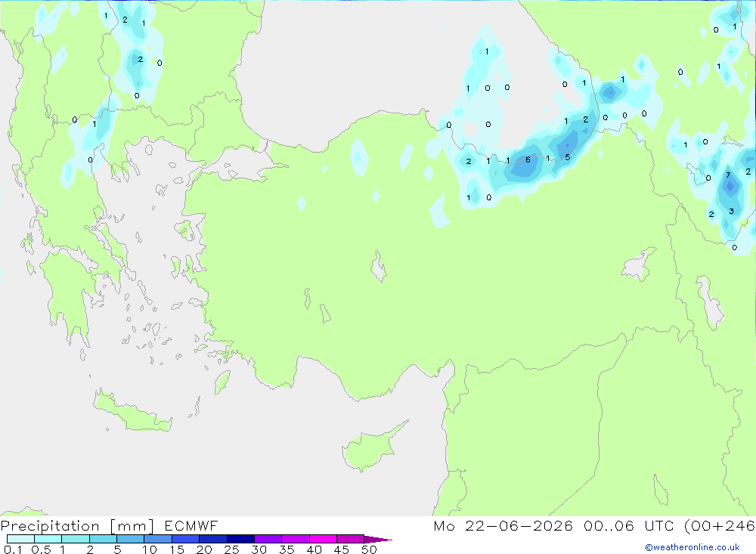Click the legend label '0.1'

13,549
